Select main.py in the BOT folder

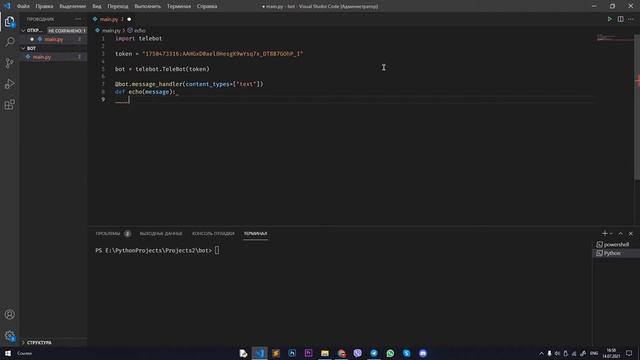click(42, 57)
